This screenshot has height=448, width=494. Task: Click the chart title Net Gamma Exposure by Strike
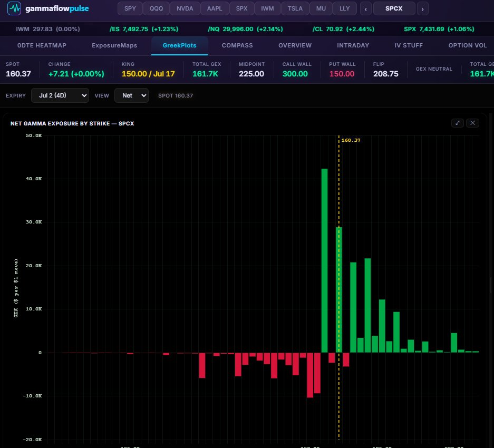click(72, 123)
